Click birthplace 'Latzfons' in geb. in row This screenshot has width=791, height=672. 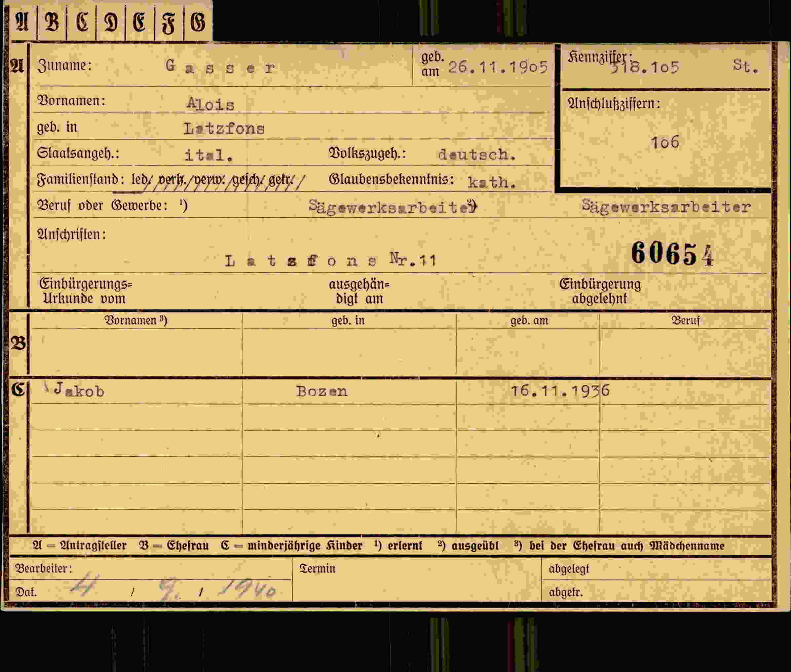click(x=224, y=128)
